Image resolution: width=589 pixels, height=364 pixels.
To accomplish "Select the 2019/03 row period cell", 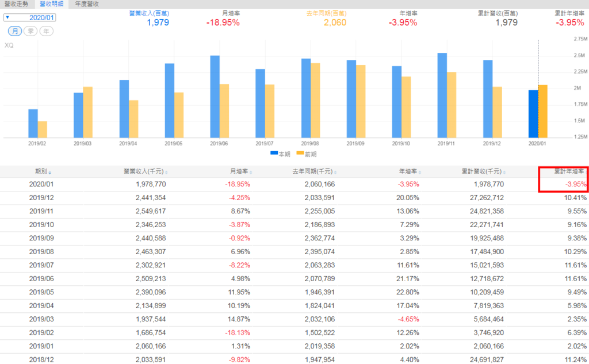I will click(x=41, y=320).
